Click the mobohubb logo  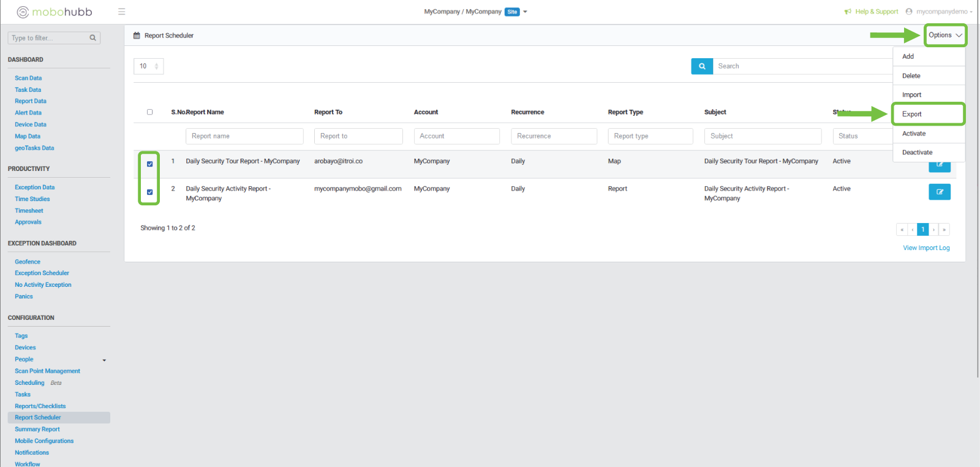55,12
